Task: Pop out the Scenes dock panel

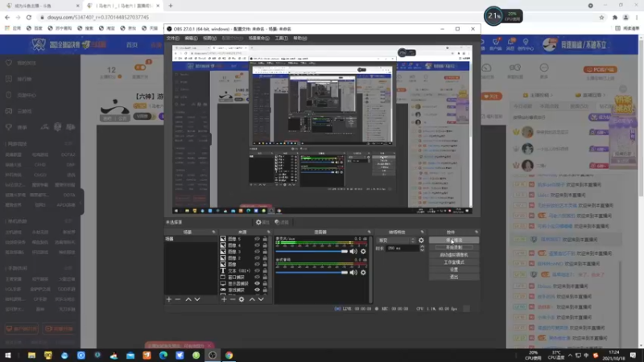Action: point(213,232)
